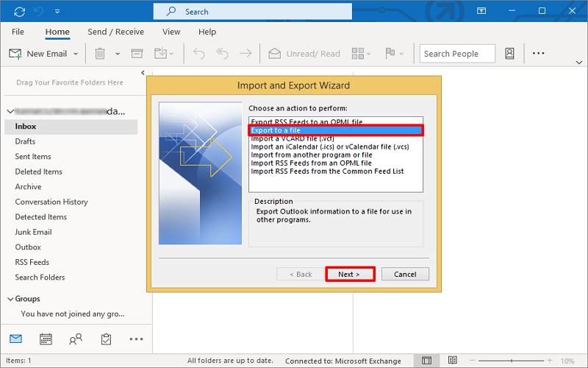Open the Send / Receive tab
The image size is (588, 368).
116,32
